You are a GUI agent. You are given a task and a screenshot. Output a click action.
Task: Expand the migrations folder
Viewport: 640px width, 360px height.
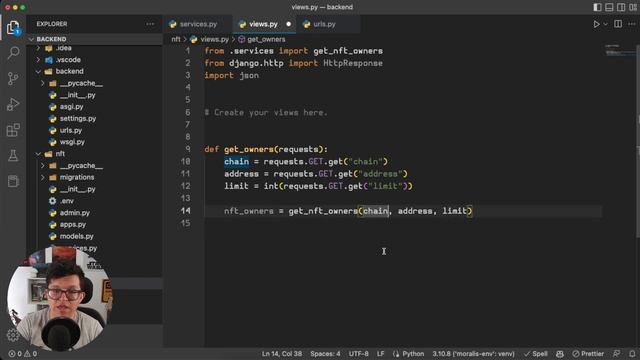pyautogui.click(x=77, y=177)
